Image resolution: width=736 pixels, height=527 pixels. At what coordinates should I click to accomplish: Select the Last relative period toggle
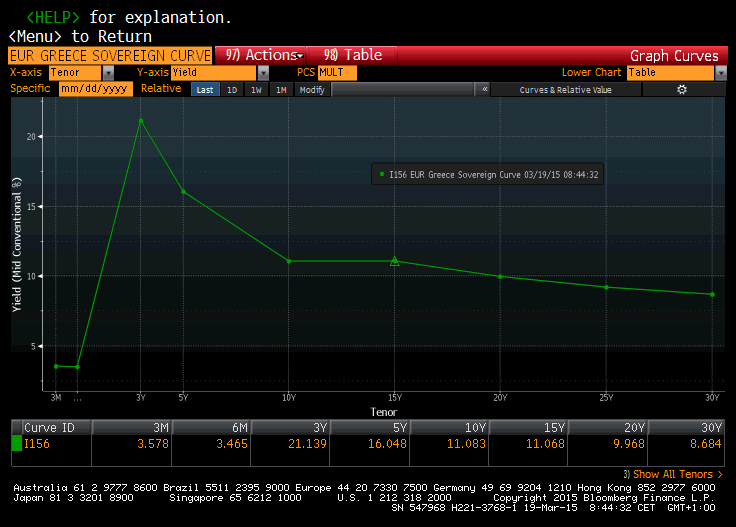[205, 90]
